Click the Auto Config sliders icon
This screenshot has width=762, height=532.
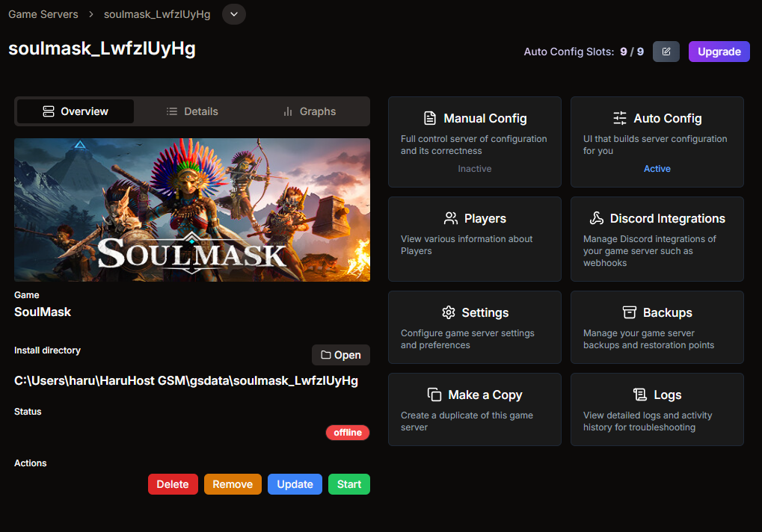(x=620, y=118)
